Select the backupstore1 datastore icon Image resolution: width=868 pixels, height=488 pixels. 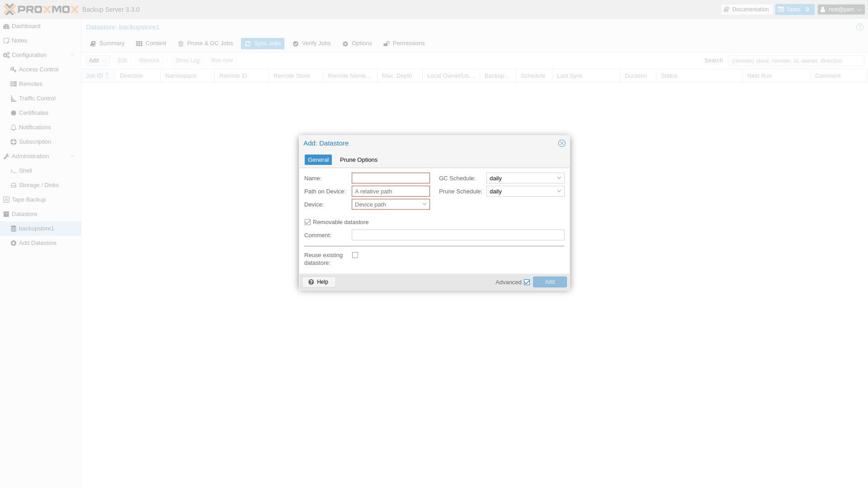pos(14,229)
